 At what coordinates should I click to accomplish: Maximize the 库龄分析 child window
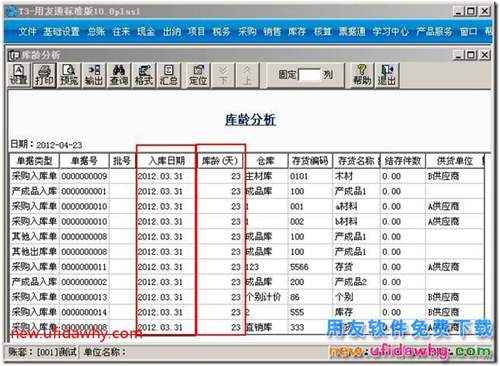(x=471, y=55)
